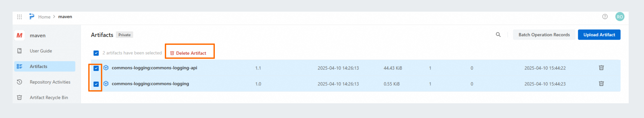Uncheck the commons-logging:commons-logging row checkbox

coord(96,84)
